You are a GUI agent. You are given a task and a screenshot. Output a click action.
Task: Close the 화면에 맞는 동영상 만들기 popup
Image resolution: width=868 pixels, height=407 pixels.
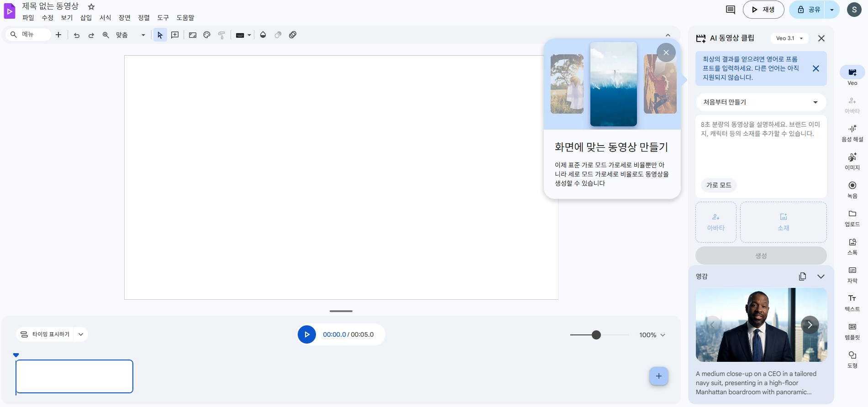666,52
